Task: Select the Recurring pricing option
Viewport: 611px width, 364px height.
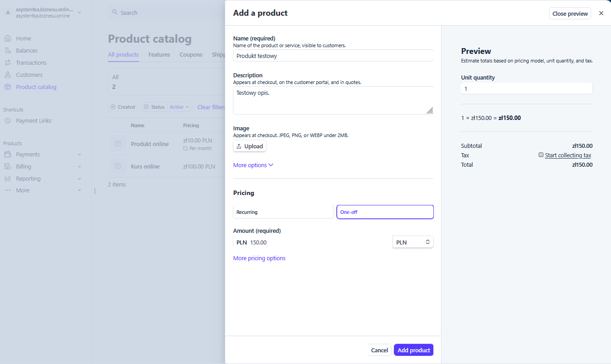Action: (283, 212)
